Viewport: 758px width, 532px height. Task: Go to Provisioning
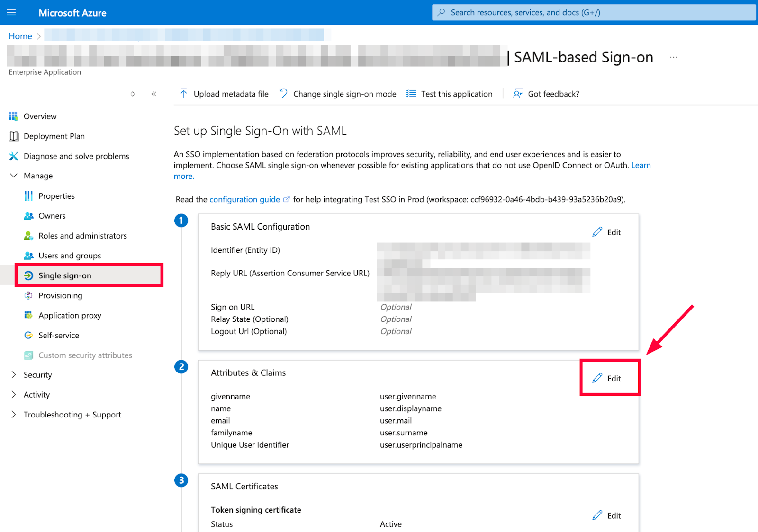coord(60,295)
